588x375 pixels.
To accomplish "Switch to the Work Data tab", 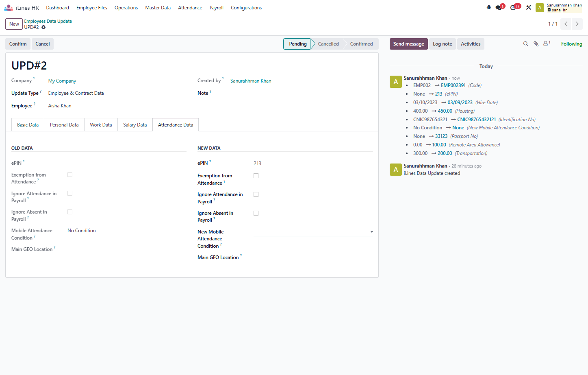I will click(x=101, y=125).
